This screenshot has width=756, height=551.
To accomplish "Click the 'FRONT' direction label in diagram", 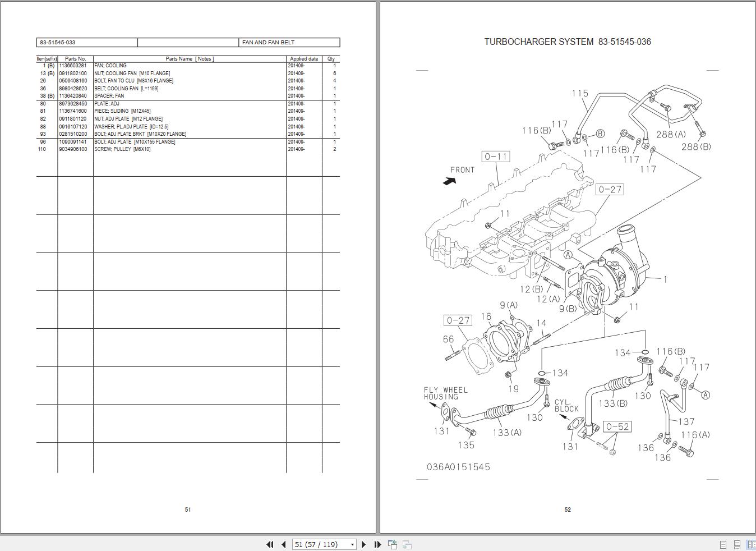I will click(x=463, y=170).
